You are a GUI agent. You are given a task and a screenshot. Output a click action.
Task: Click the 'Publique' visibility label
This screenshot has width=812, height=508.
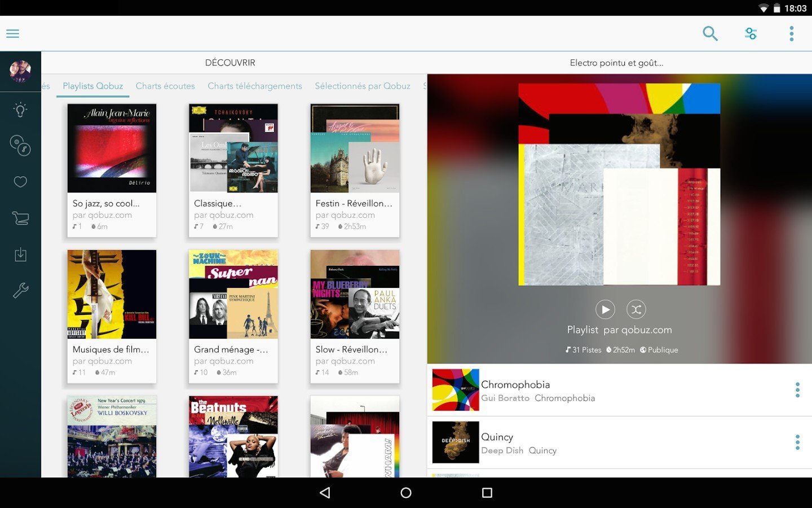(659, 350)
